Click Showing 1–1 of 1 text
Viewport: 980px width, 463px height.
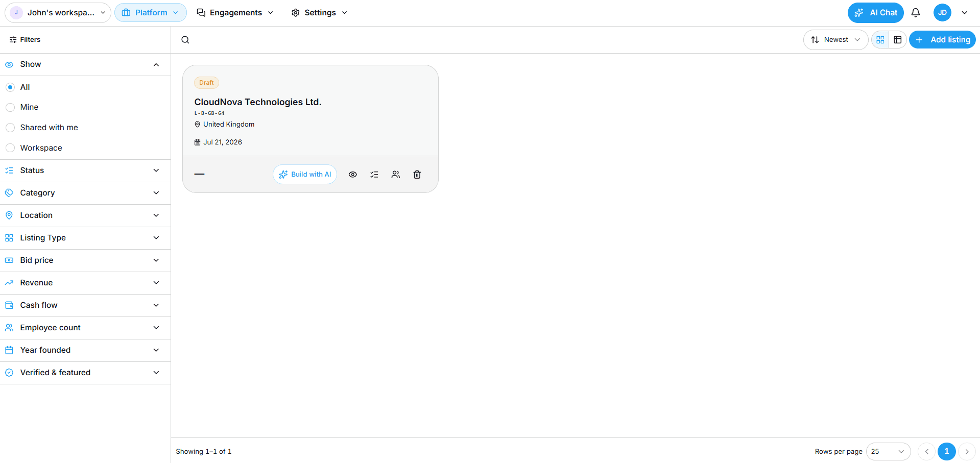point(204,452)
